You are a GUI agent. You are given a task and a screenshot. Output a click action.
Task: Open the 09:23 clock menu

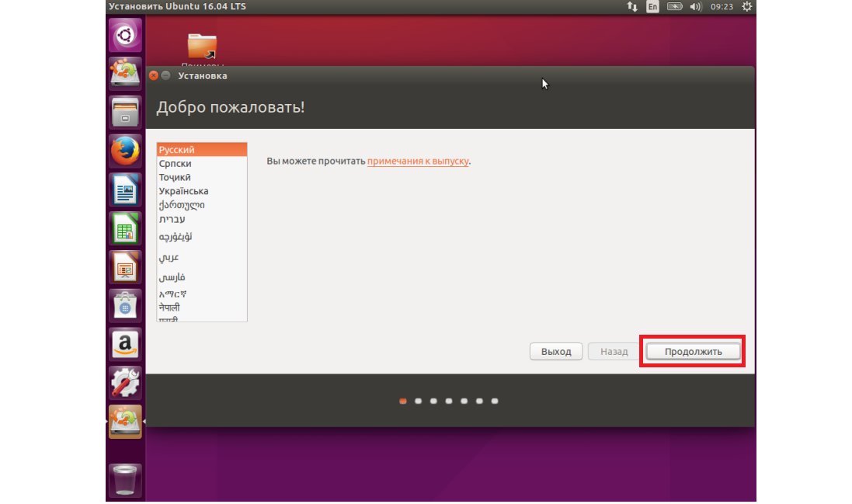pyautogui.click(x=722, y=6)
